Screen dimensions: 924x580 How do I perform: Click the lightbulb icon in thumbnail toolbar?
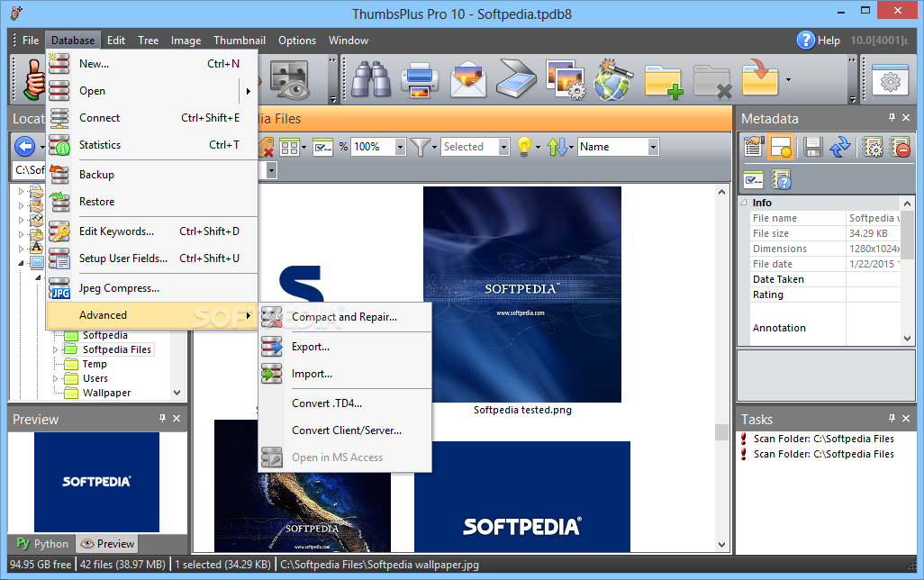[524, 146]
